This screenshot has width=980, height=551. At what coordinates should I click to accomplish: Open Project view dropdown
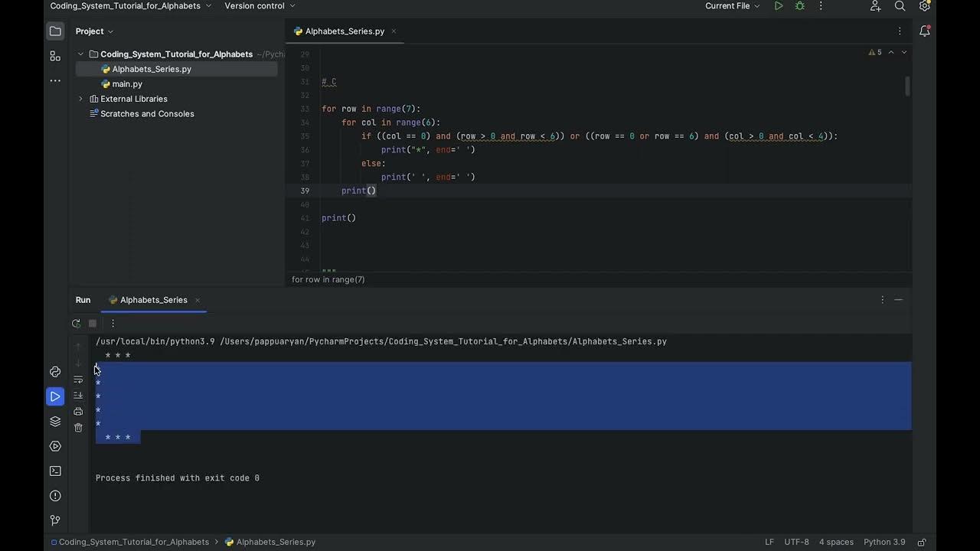point(94,31)
